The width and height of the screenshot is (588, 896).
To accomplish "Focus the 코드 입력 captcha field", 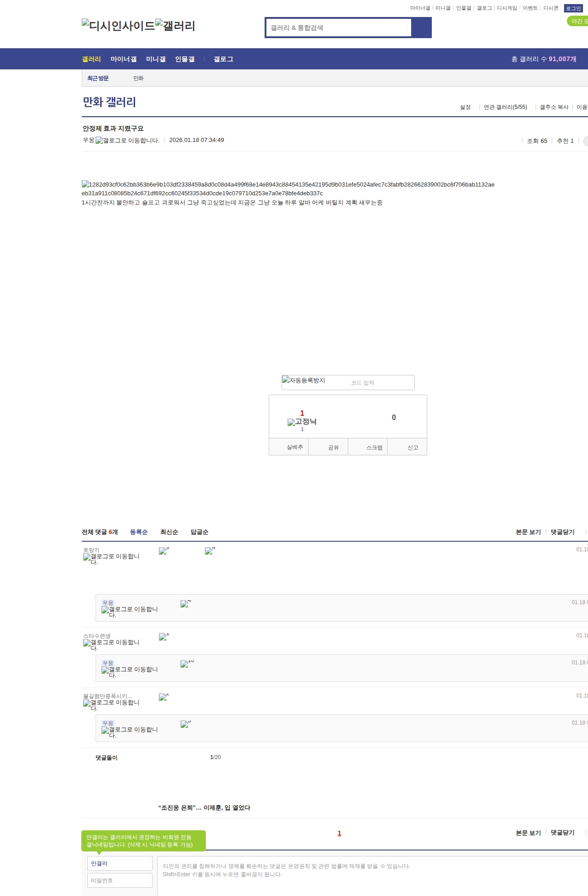I will (x=381, y=383).
